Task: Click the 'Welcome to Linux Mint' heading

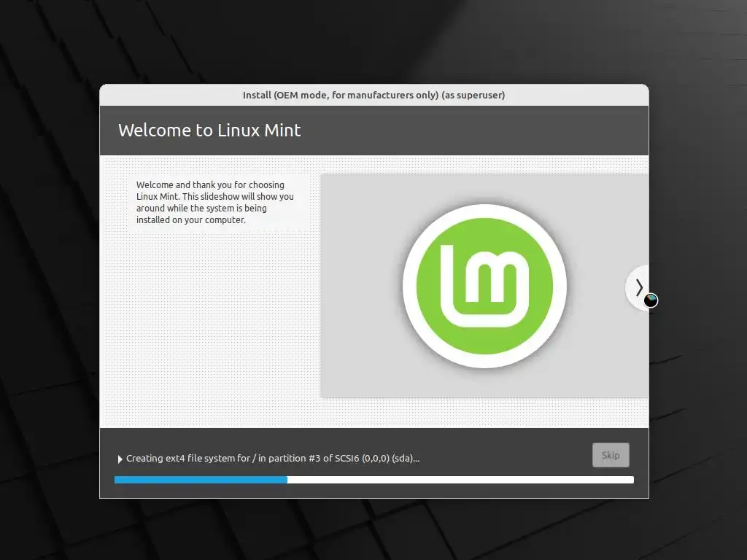Action: [x=209, y=131]
